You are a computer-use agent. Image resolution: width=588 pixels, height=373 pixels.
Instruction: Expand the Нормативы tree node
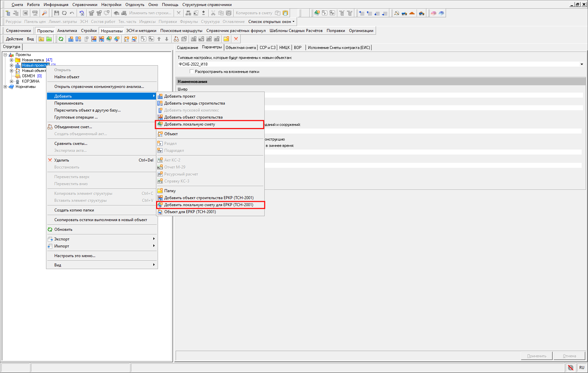[x=5, y=87]
